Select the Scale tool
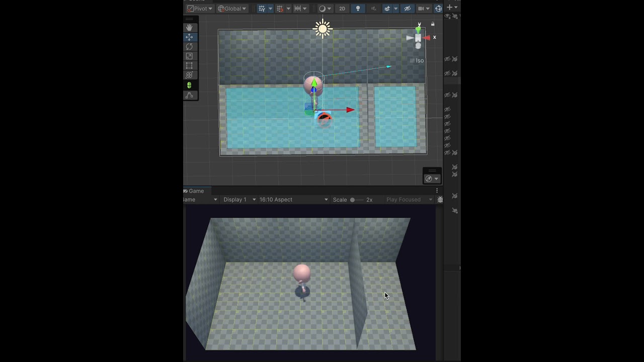The height and width of the screenshot is (362, 644). point(190,56)
